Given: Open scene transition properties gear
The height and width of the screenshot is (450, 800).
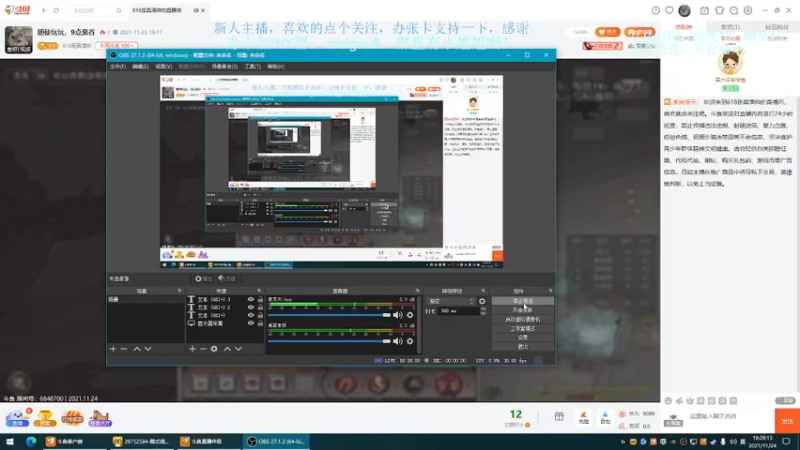Looking at the screenshot, I should tap(482, 301).
